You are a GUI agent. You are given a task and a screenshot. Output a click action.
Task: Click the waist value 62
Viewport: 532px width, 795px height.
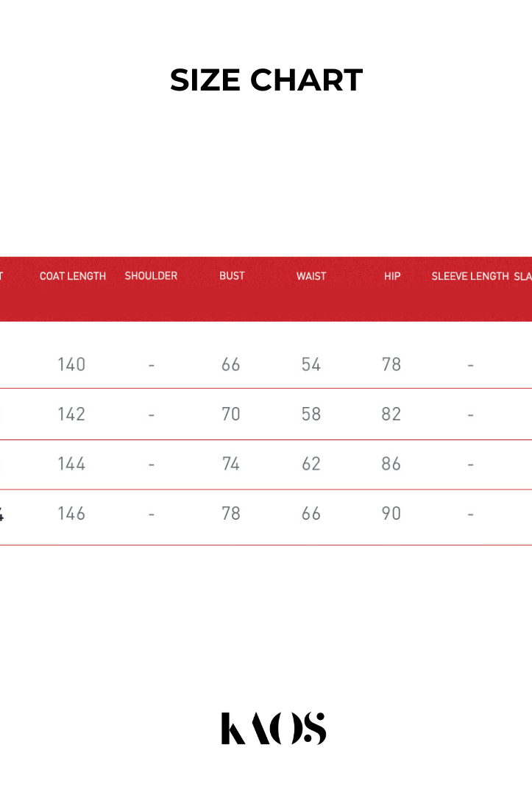click(x=311, y=464)
